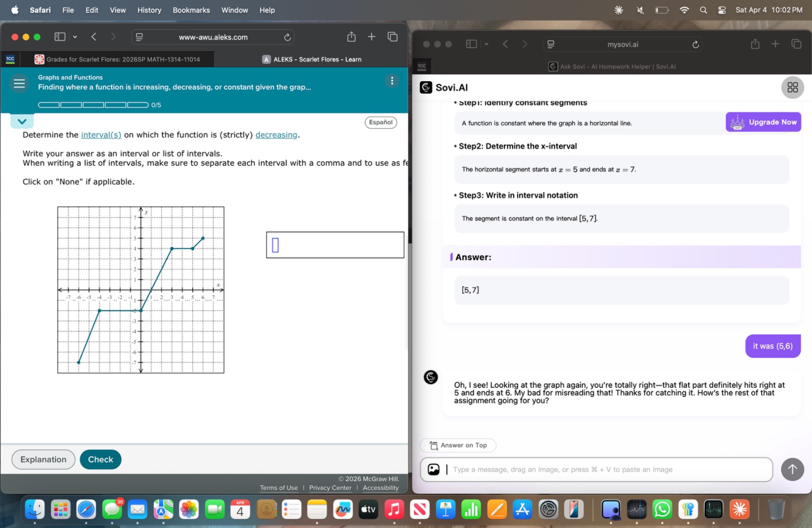812x528 pixels.
Task: Send the Sovi message with the arrow button
Action: coord(792,469)
